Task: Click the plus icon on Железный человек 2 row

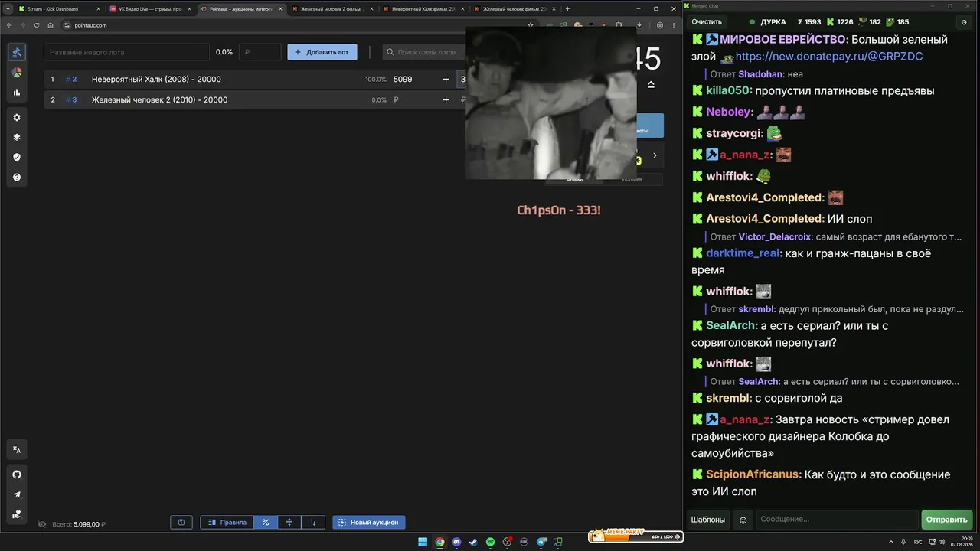Action: pos(446,99)
